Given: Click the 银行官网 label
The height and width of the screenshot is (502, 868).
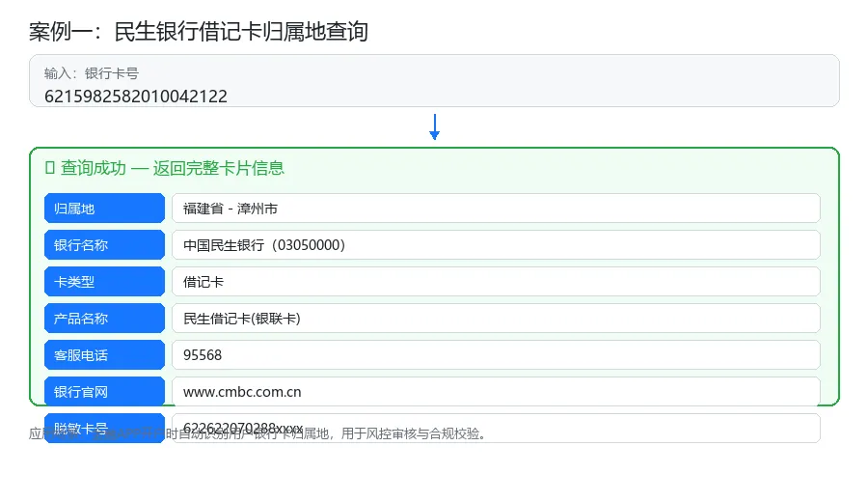Looking at the screenshot, I should tap(104, 391).
